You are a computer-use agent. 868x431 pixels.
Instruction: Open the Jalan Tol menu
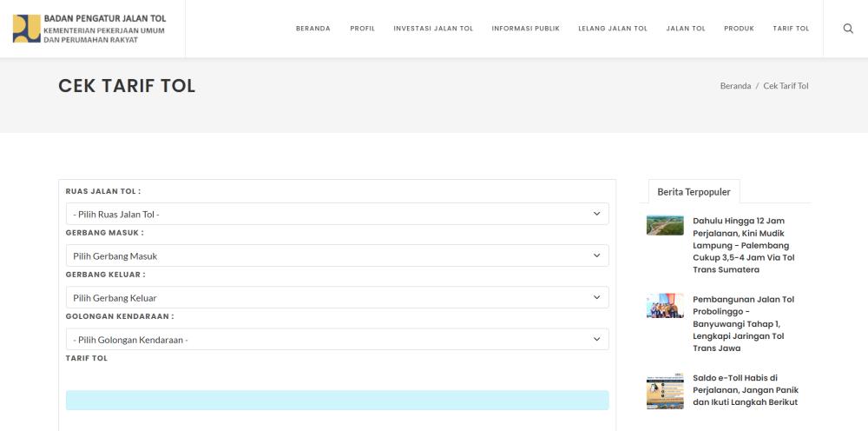[x=686, y=29]
